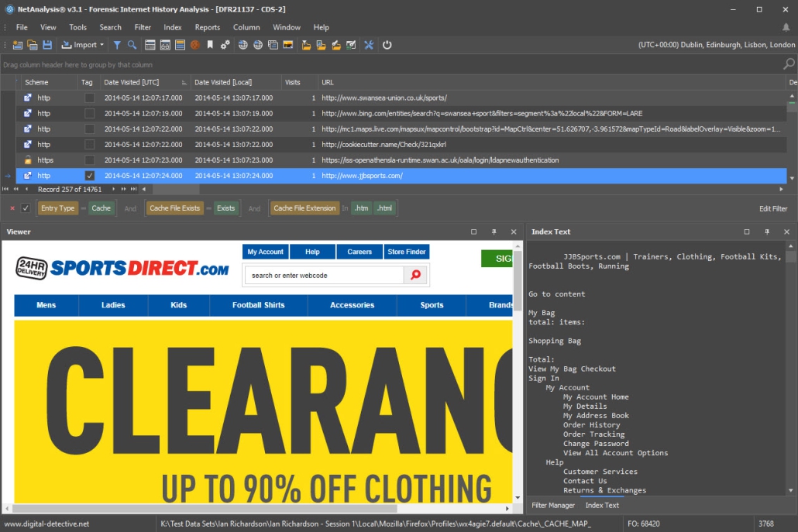Click the gears settings toolbar icon

pos(225,45)
